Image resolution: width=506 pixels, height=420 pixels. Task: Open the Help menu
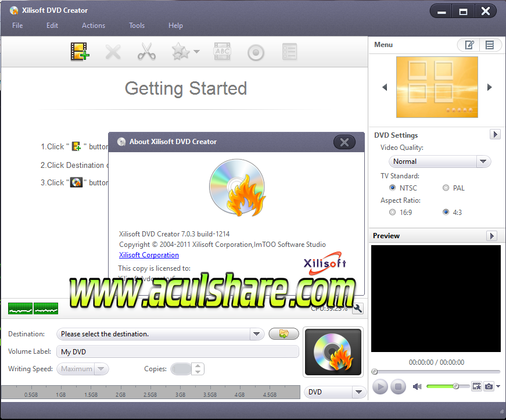pos(175,26)
